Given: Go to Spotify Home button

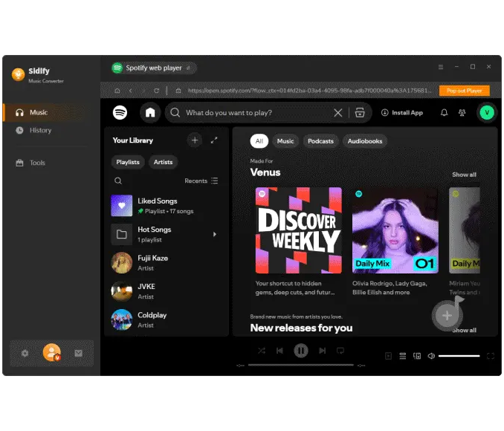Looking at the screenshot, I should click(x=150, y=112).
